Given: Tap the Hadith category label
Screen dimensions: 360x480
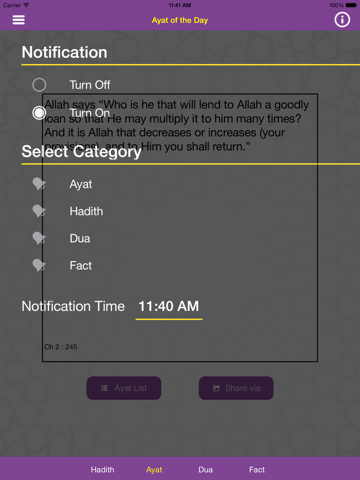Looking at the screenshot, I should pyautogui.click(x=86, y=211).
